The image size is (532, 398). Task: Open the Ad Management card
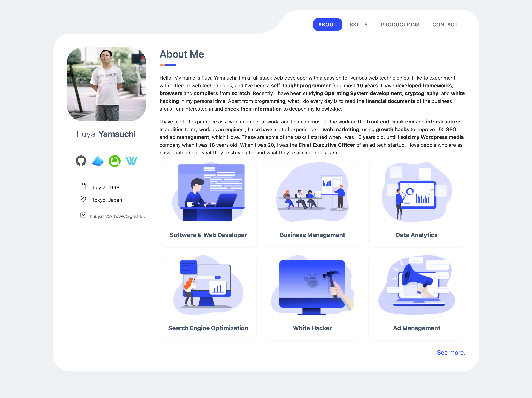(x=417, y=298)
